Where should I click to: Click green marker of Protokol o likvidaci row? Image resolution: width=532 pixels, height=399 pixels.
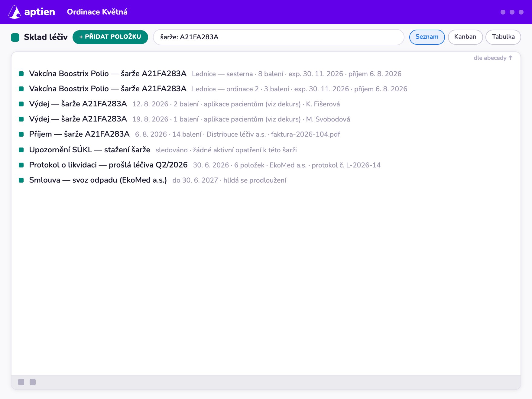21,165
